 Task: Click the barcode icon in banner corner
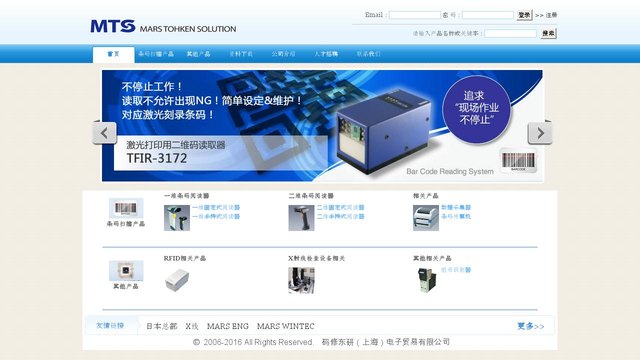tap(518, 161)
